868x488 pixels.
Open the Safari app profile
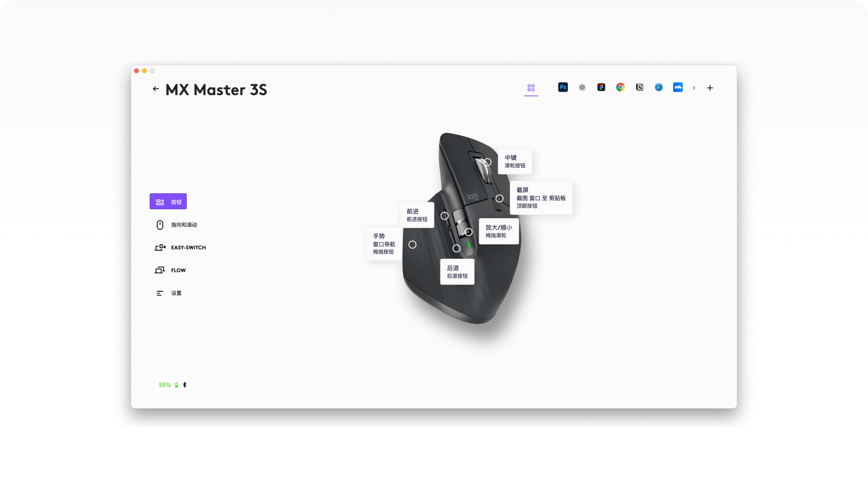[x=659, y=88]
